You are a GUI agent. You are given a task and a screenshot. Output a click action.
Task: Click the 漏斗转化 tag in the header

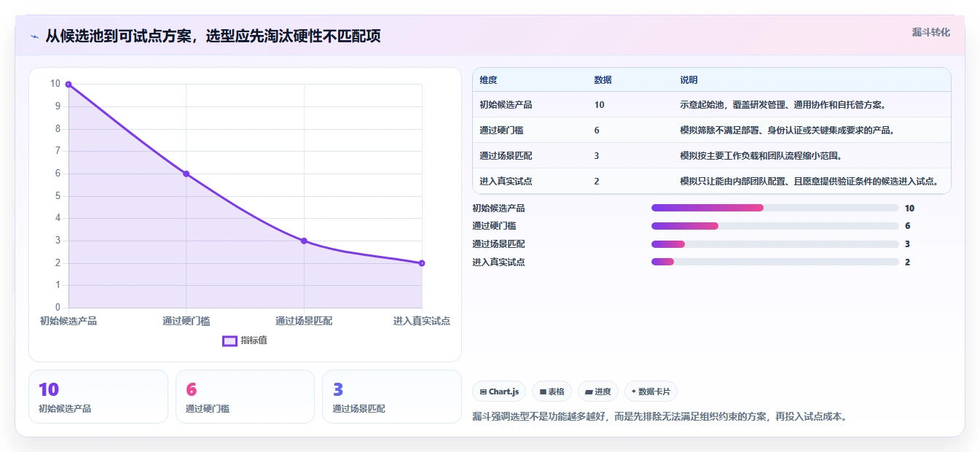[930, 32]
